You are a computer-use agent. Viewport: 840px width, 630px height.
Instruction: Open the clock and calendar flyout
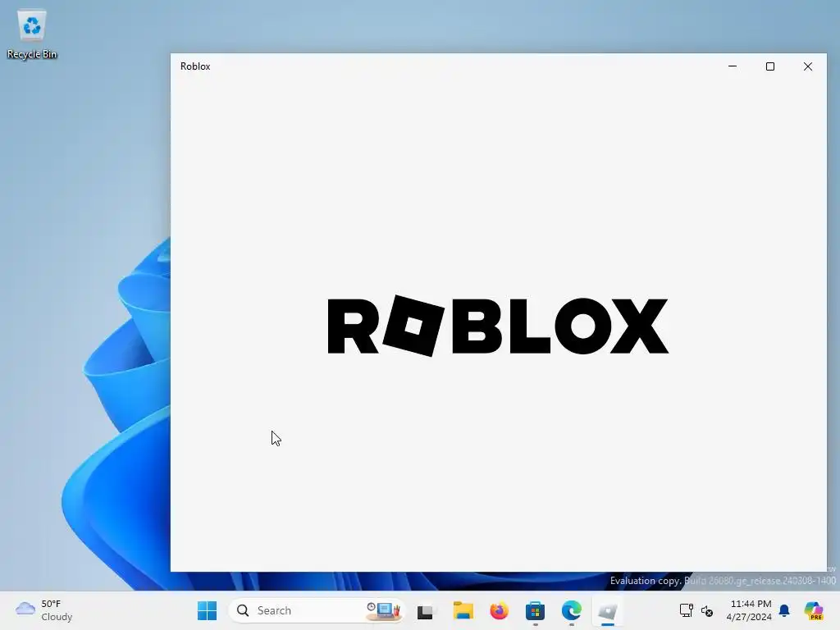click(749, 610)
